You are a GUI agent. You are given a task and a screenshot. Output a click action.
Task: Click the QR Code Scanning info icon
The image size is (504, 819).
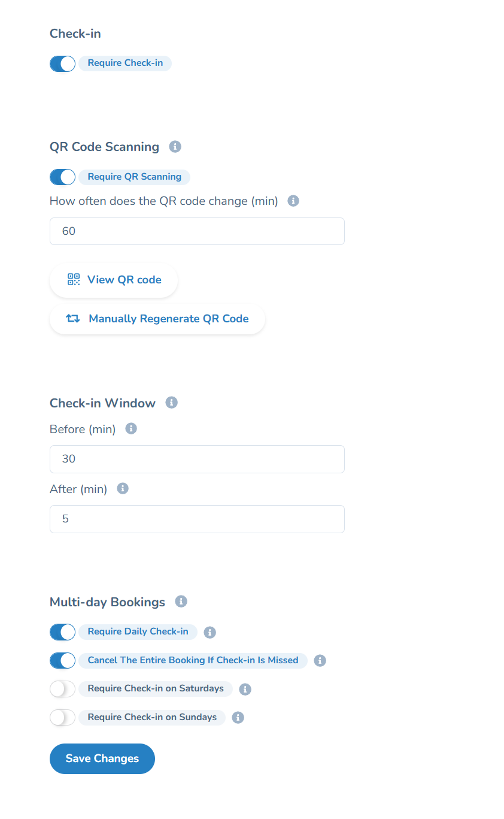(175, 146)
